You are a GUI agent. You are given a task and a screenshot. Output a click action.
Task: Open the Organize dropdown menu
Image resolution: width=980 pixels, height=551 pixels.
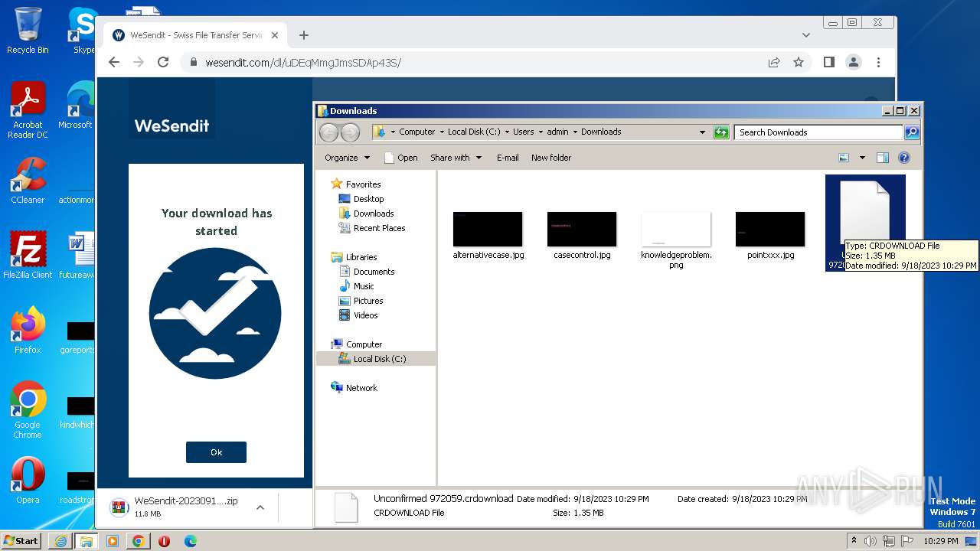point(347,158)
